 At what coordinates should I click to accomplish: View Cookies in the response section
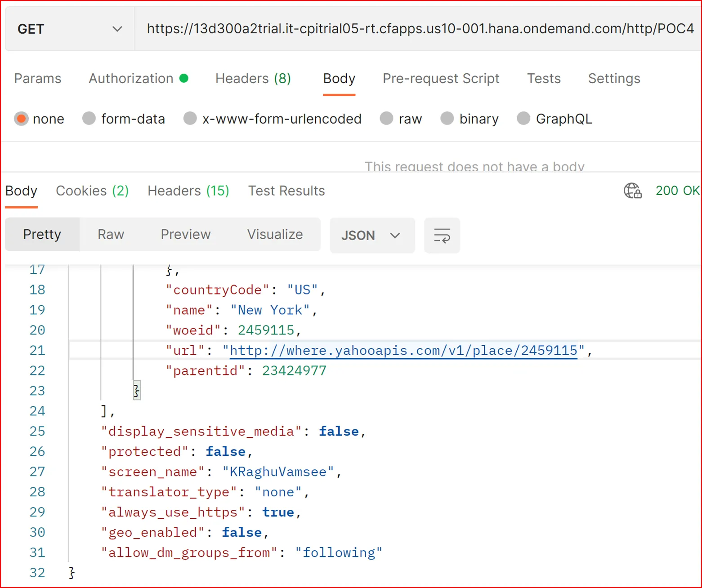pos(92,191)
